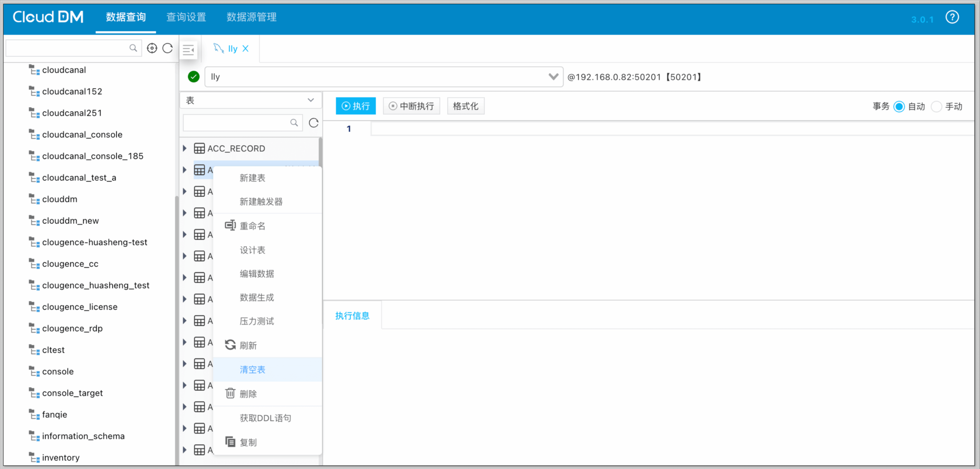Open the lly database dropdown
The image size is (980, 469).
coord(553,77)
